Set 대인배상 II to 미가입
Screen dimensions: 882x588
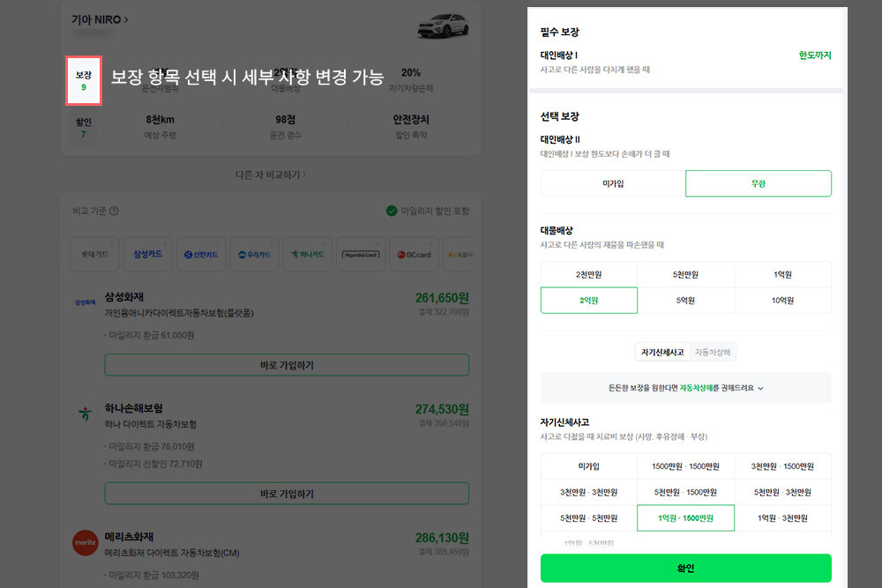(613, 183)
